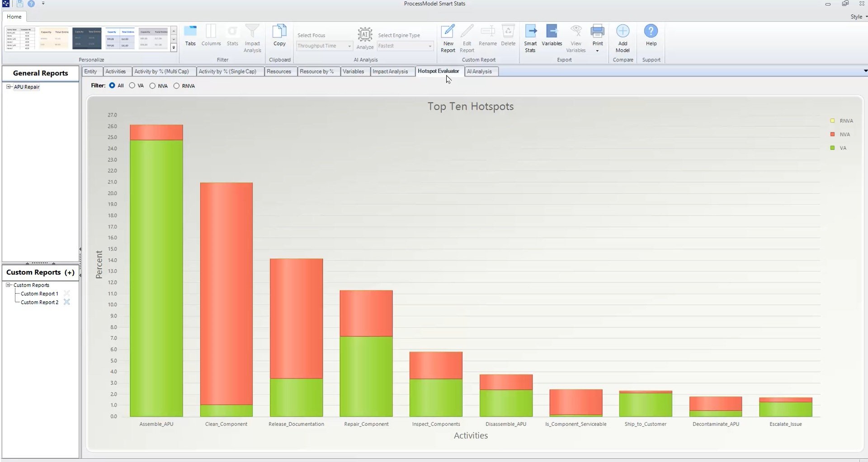This screenshot has width=868, height=462.
Task: Click the Delete report icon
Action: (x=508, y=35)
